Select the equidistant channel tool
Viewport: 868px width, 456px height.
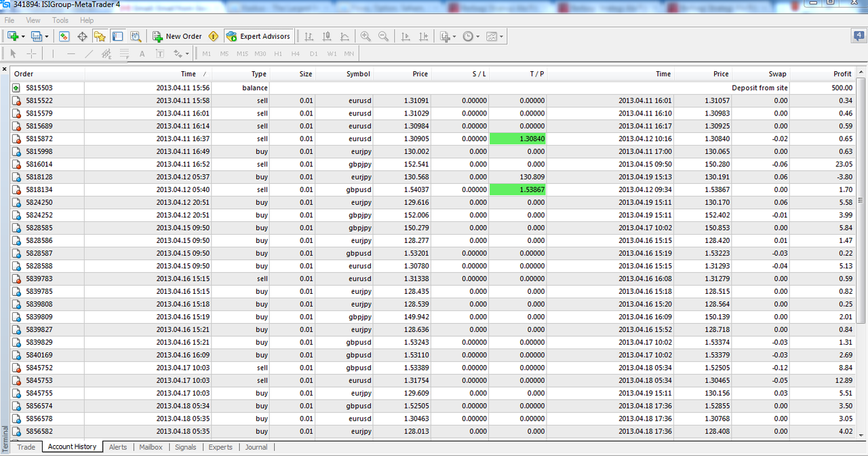pyautogui.click(x=106, y=54)
